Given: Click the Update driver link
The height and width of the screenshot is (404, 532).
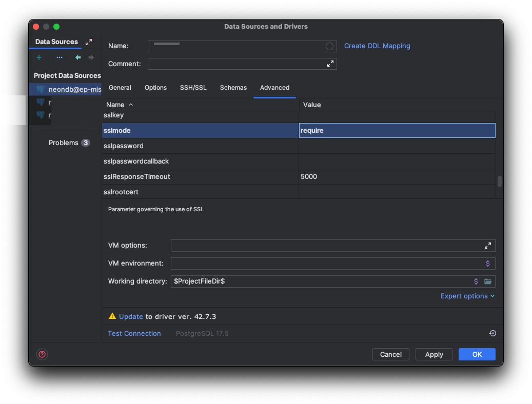Looking at the screenshot, I should click(131, 316).
